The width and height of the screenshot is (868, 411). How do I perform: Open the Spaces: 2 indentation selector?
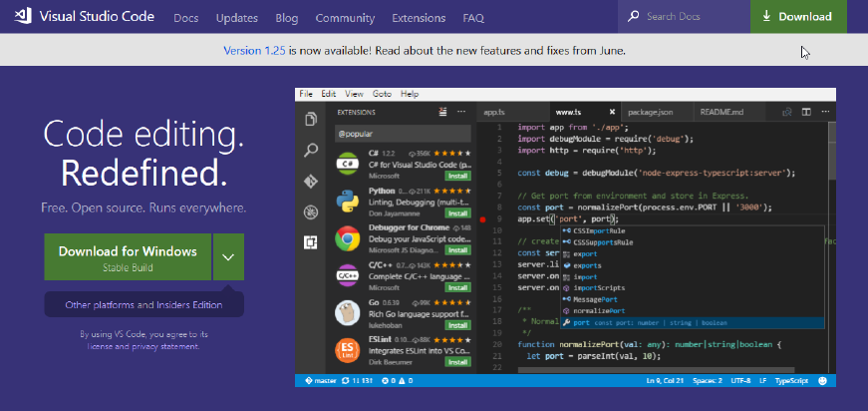coord(708,380)
